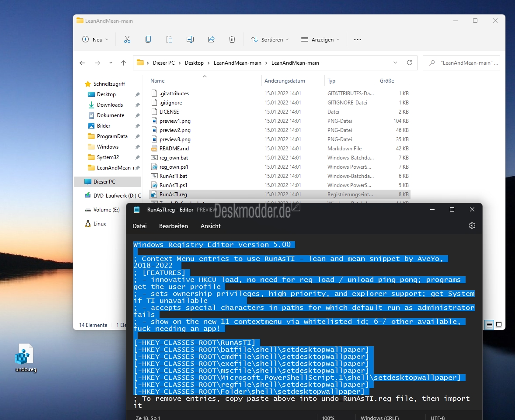Navigate up one folder level in Explorer
Image resolution: width=515 pixels, height=420 pixels.
pos(123,63)
